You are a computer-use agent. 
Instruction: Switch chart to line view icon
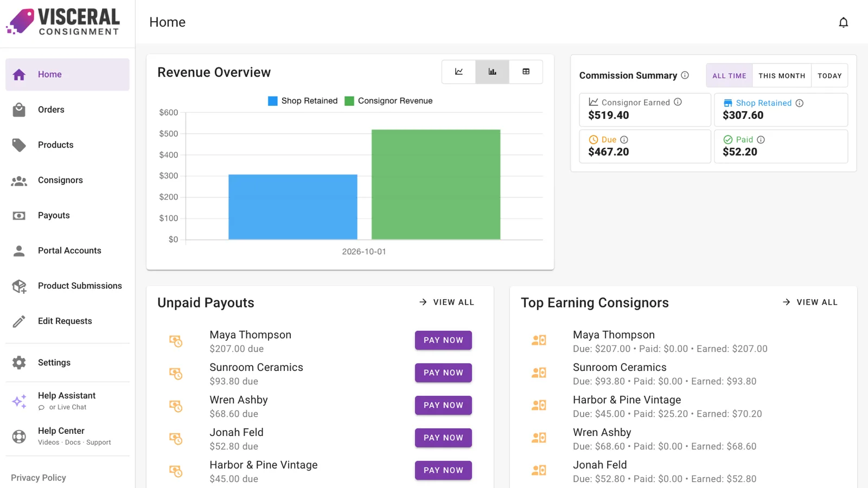point(459,72)
